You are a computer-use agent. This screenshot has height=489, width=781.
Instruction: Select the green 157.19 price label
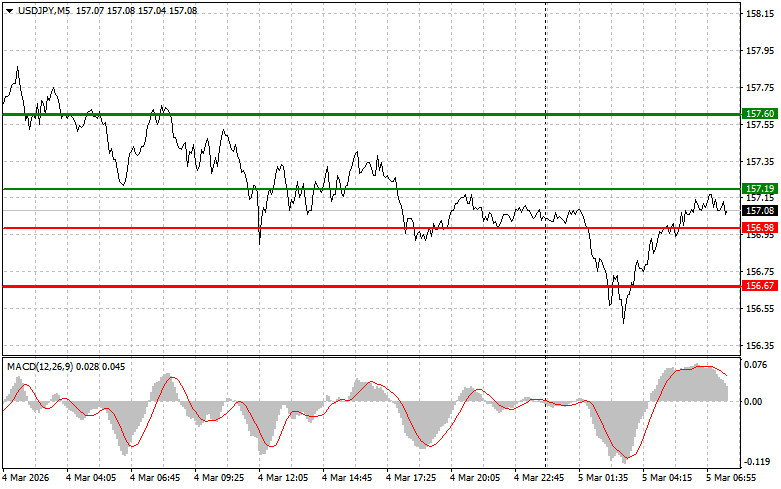pos(760,189)
